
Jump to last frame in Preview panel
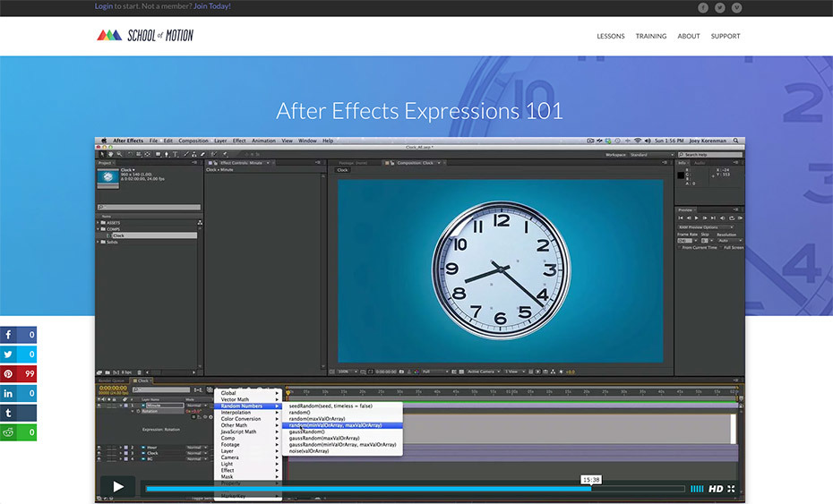tap(714, 218)
